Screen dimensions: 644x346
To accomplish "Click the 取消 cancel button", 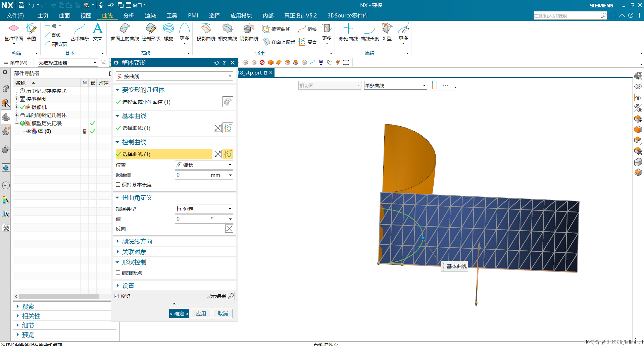I will (x=223, y=313).
